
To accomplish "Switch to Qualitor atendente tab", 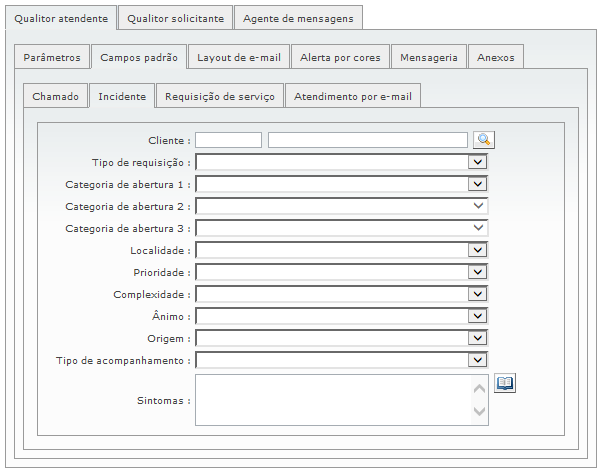I will point(61,18).
